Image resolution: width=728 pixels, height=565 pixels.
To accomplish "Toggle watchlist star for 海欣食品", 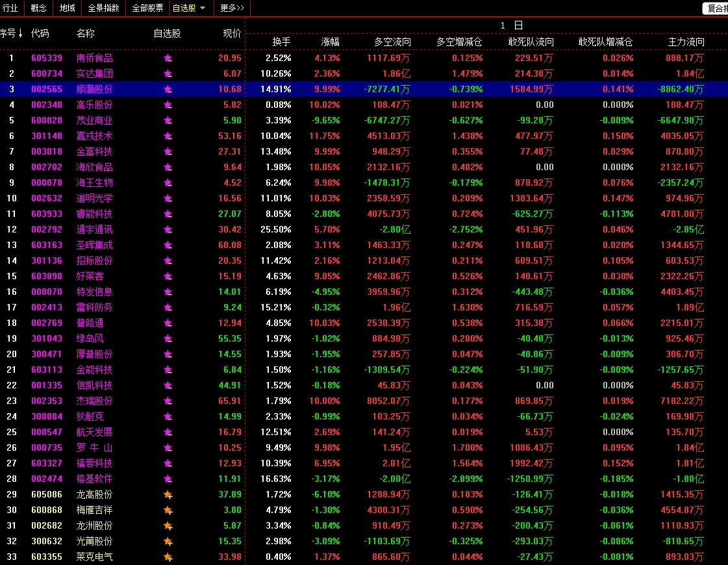I will [168, 167].
